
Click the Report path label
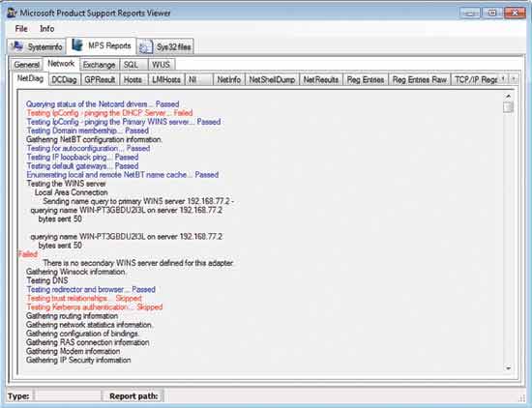133,395
